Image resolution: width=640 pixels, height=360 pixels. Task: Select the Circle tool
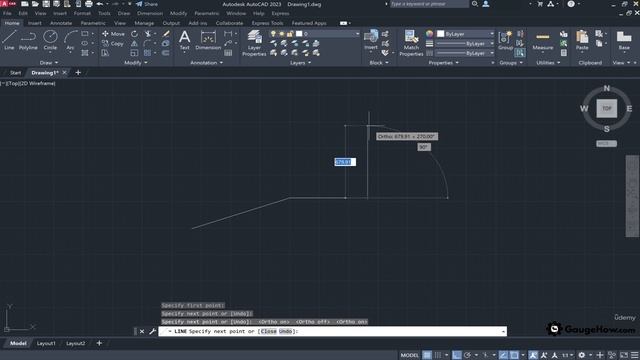50,40
